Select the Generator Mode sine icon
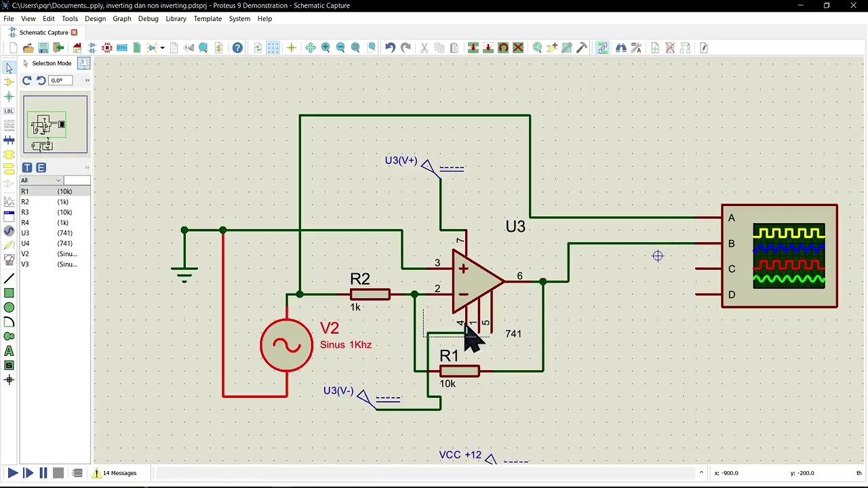The height and width of the screenshot is (488, 868). (9, 231)
